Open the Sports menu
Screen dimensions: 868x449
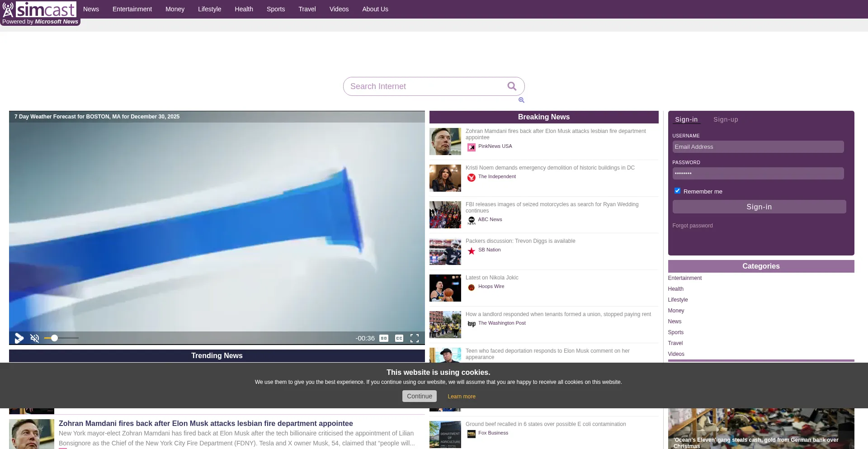(276, 9)
